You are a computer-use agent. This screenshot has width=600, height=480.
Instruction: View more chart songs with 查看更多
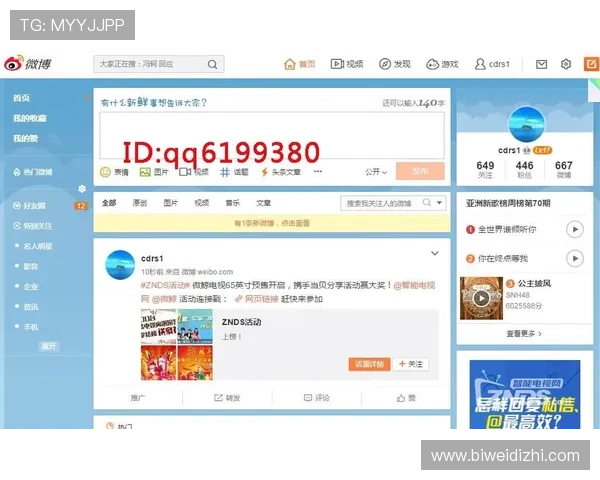[x=524, y=334]
